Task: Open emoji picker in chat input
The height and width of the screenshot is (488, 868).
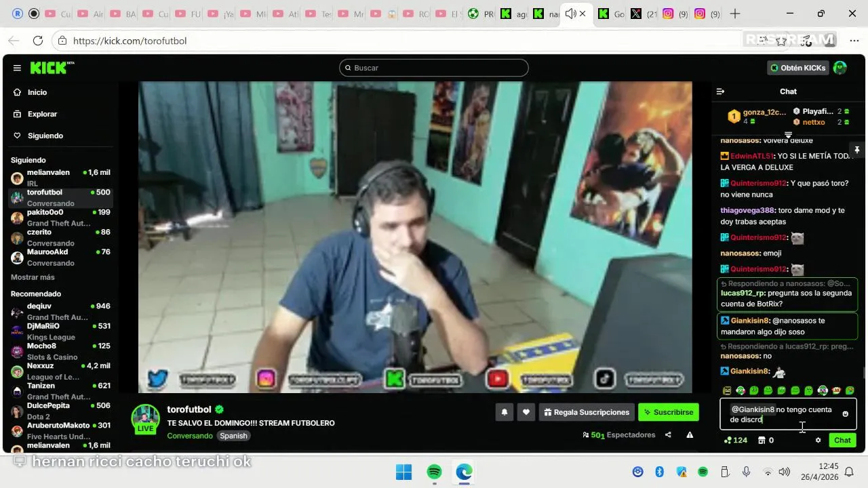Action: point(845,414)
